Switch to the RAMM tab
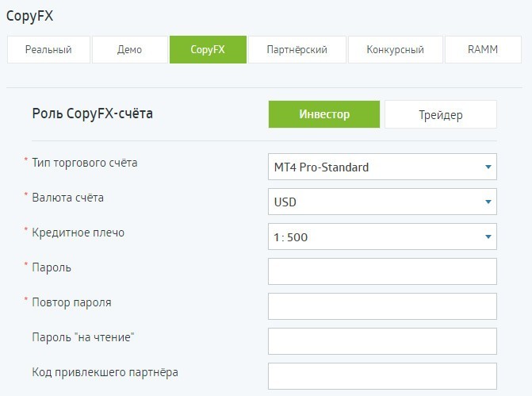The width and height of the screenshot is (532, 396). (483, 49)
